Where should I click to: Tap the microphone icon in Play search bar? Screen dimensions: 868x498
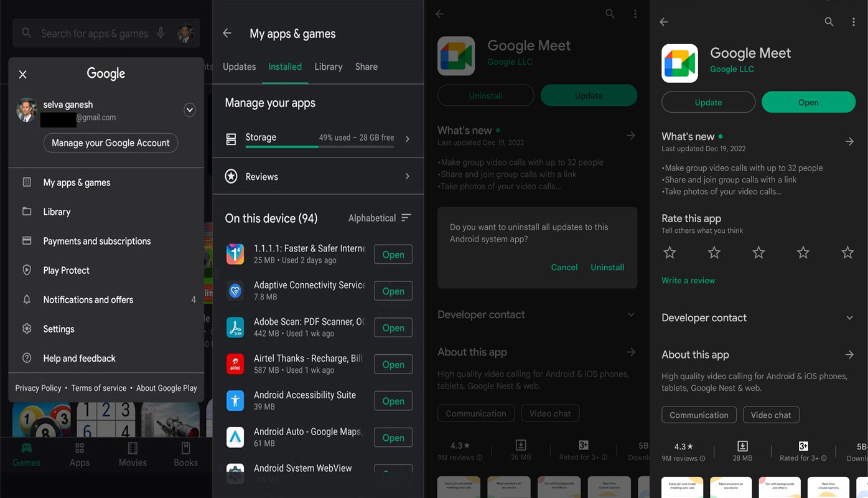161,33
